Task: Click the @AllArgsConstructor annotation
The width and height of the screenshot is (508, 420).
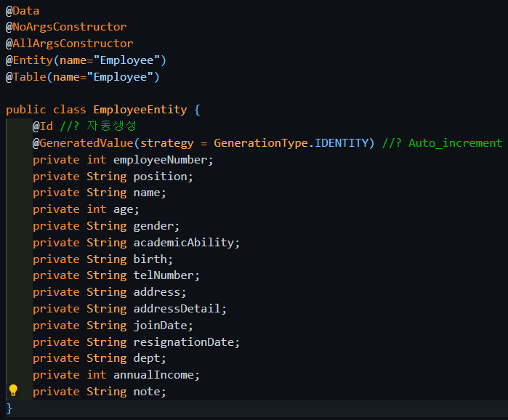Action: 69,44
